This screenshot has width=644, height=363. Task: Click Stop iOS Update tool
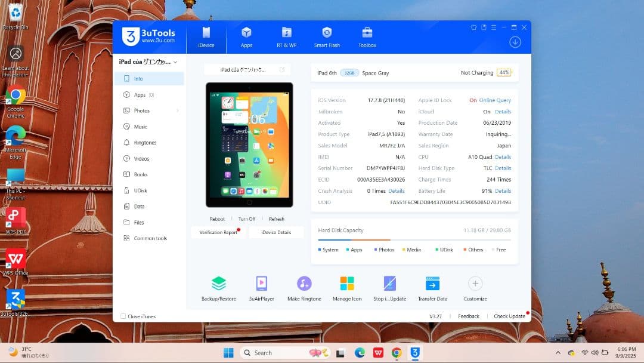click(x=389, y=288)
